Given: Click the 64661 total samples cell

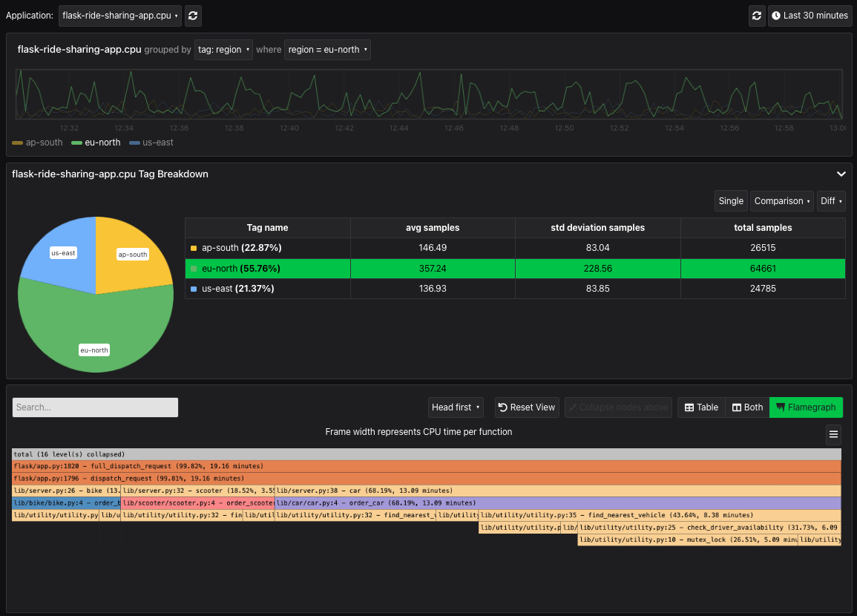Looking at the screenshot, I should [763, 269].
